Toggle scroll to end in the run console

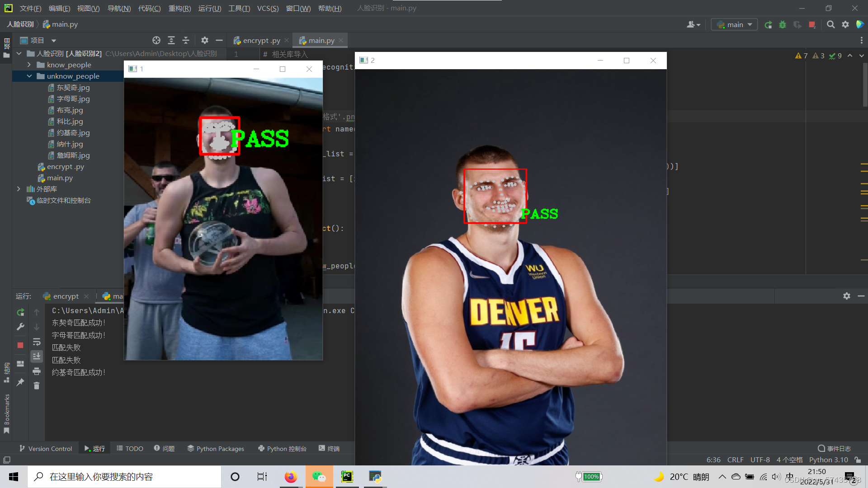pos(37,357)
